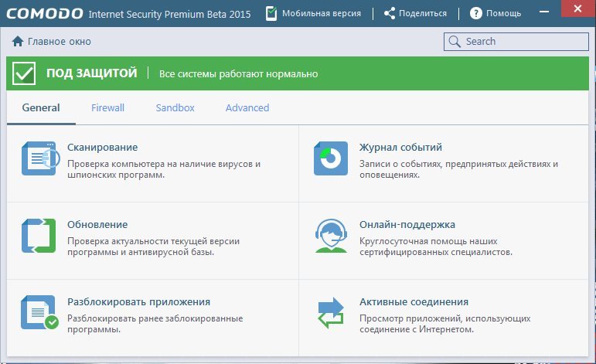Click the question mark help icon
The height and width of the screenshot is (364, 596).
click(x=476, y=14)
